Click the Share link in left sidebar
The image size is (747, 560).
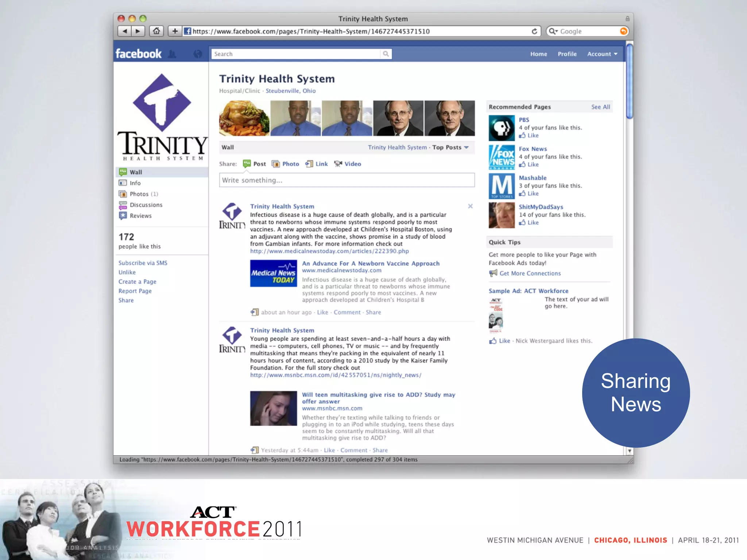point(126,300)
